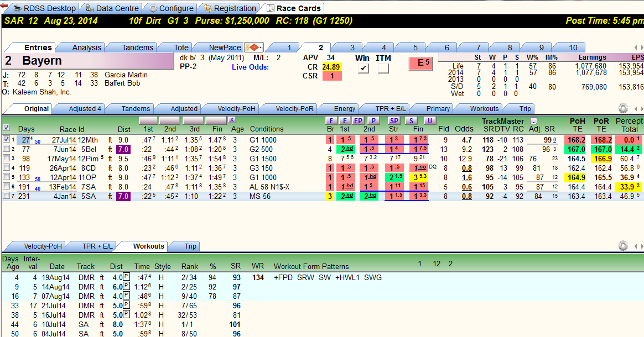The height and width of the screenshot is (337, 644).
Task: Click the gear icon beside the Trip tab row
Action: coord(623,108)
